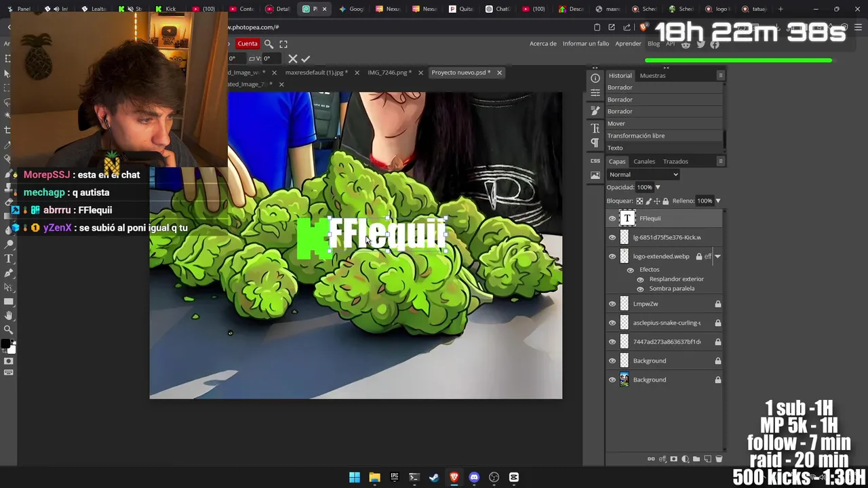Confirm the transform with the checkmark icon
Image resolution: width=868 pixels, height=488 pixels.
[x=305, y=59]
